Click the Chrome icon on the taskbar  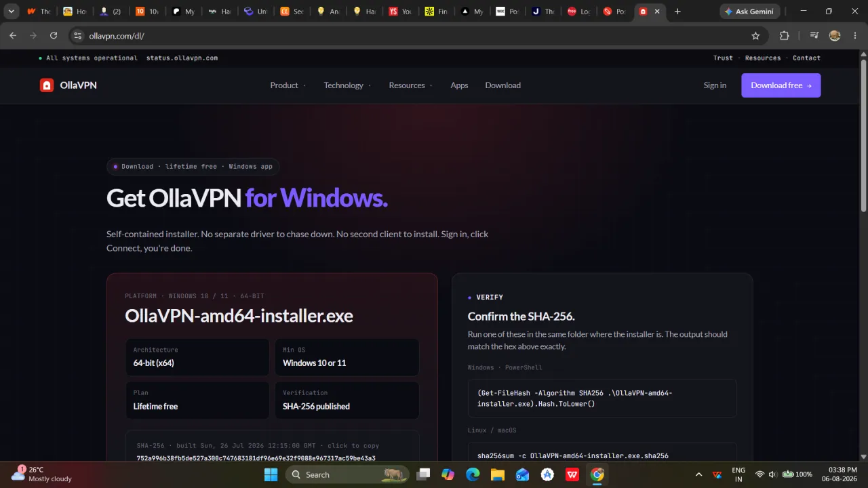[597, 474]
